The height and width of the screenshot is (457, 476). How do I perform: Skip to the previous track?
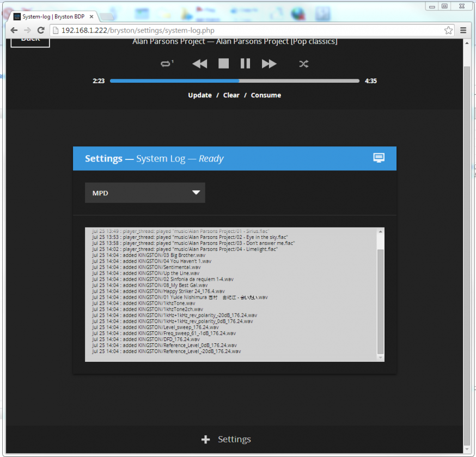(x=200, y=64)
